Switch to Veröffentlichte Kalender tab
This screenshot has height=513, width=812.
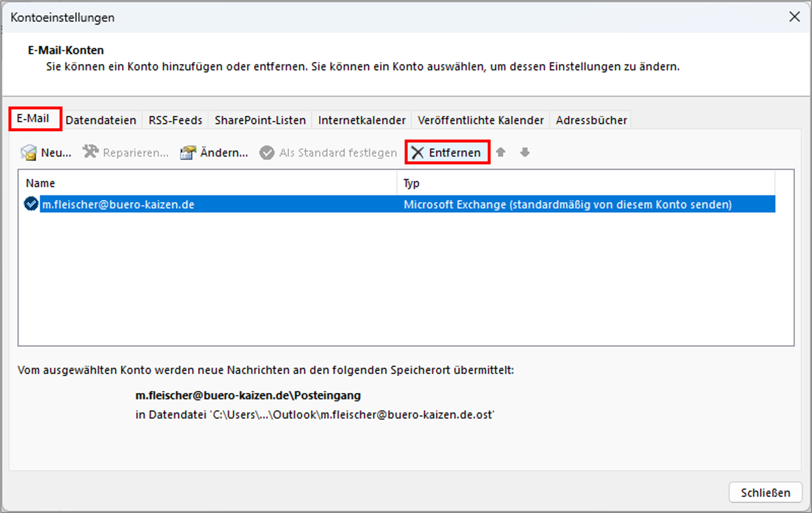(480, 120)
